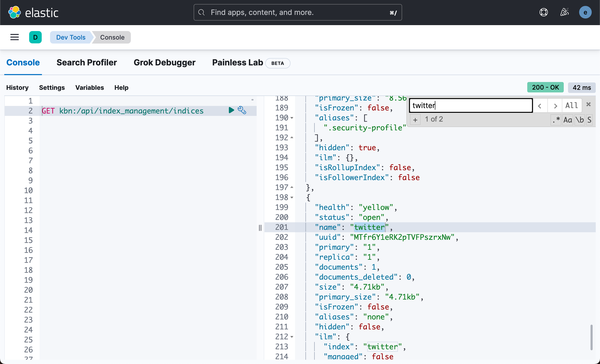This screenshot has height=364, width=600.
Task: Open the History panel
Action: pyautogui.click(x=17, y=87)
